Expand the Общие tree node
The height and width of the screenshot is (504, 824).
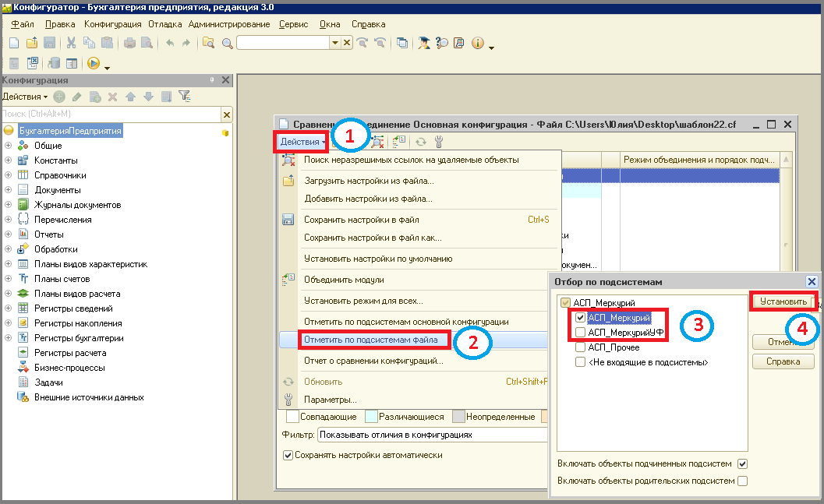click(8, 146)
